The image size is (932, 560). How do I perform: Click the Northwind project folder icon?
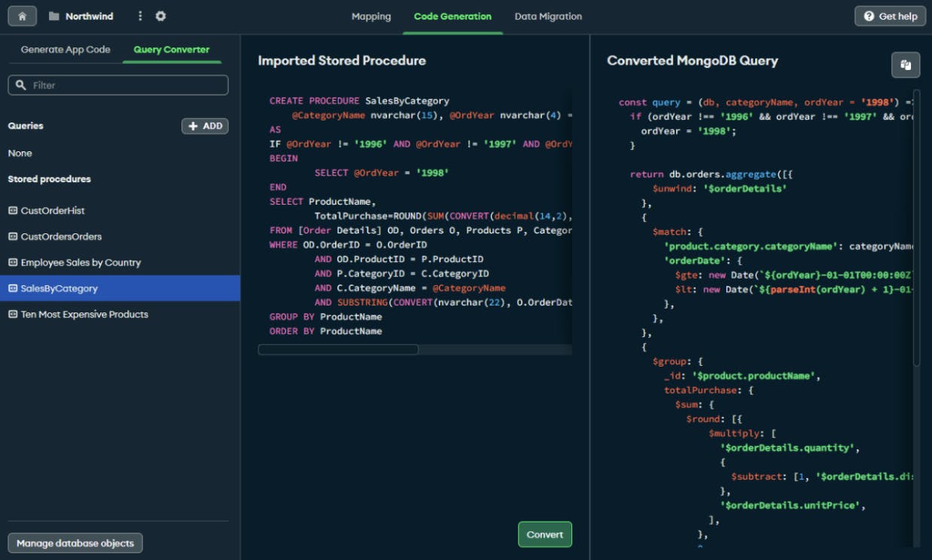(54, 16)
